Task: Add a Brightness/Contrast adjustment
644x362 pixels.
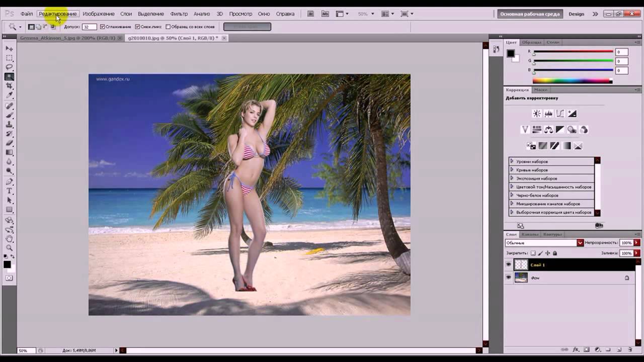Action: point(537,114)
